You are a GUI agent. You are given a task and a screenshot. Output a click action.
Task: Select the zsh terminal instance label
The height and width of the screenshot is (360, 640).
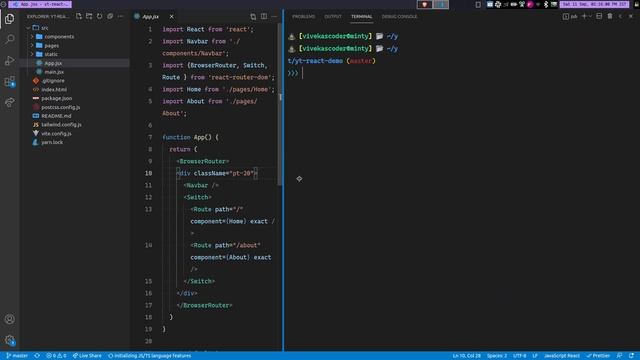coord(570,16)
